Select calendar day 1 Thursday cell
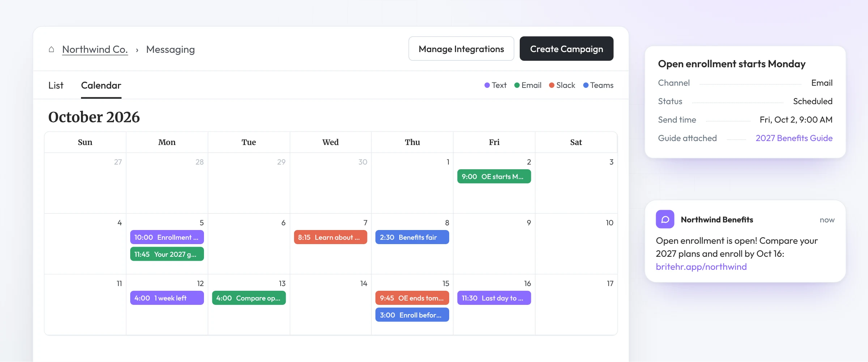Viewport: 868px width, 362px height. click(412, 183)
